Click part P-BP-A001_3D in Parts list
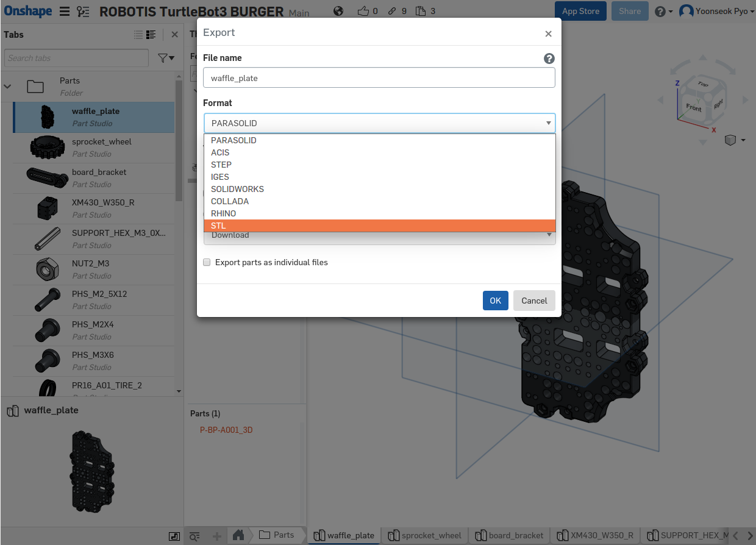 [226, 430]
